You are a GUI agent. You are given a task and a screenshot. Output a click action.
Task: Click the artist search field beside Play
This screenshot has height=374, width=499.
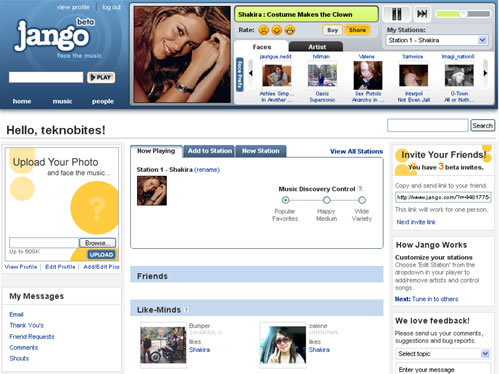pyautogui.click(x=46, y=77)
